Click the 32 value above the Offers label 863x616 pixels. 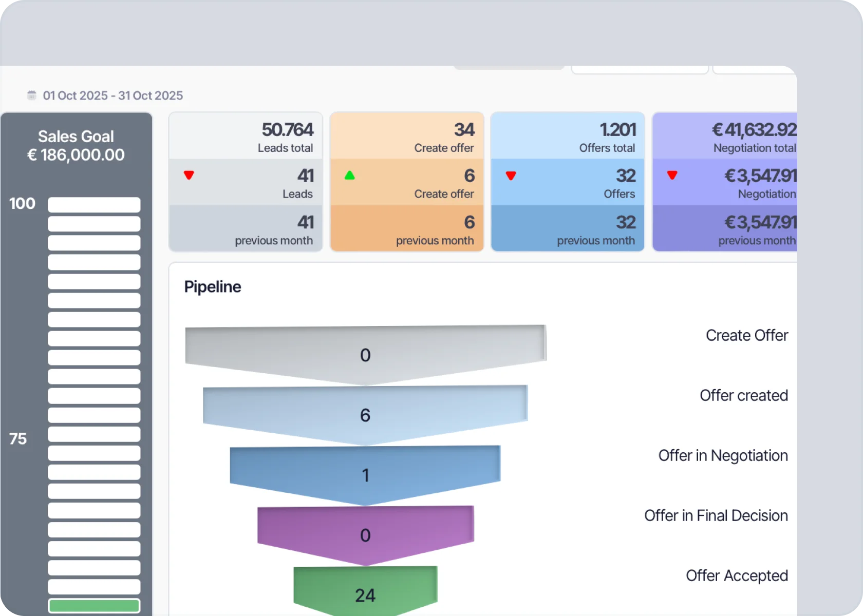click(x=626, y=176)
